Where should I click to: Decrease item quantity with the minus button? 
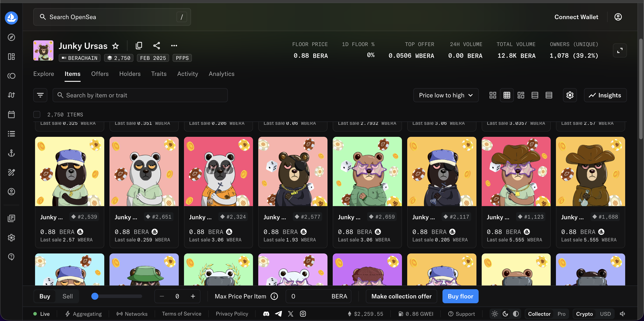click(162, 296)
